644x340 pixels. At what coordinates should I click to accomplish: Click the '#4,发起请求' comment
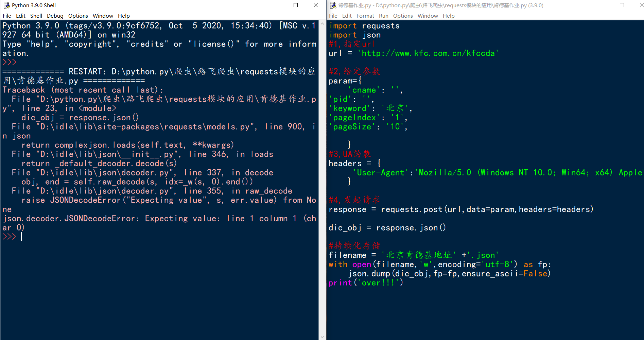click(x=354, y=200)
